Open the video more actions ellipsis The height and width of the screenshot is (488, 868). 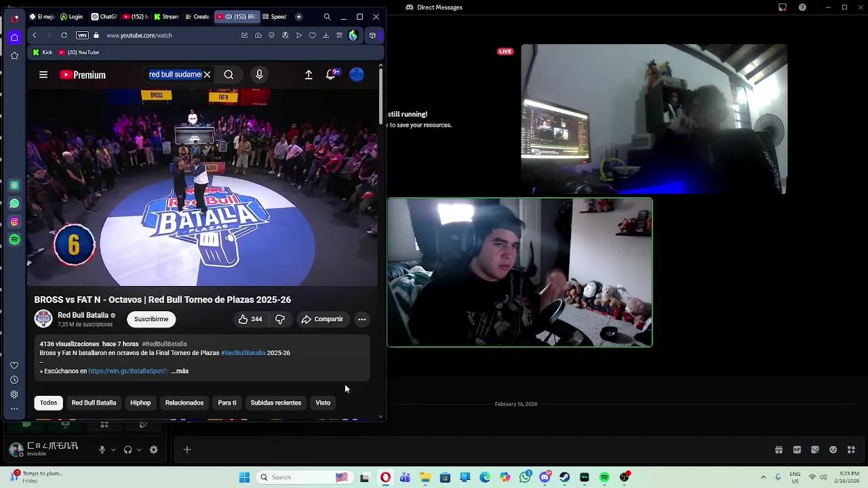362,319
